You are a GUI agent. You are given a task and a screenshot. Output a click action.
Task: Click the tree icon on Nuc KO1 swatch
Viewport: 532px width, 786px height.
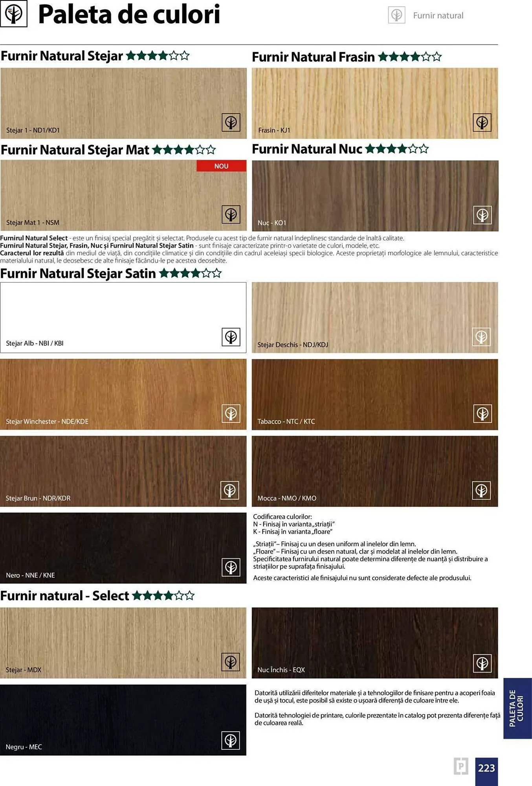point(482,215)
